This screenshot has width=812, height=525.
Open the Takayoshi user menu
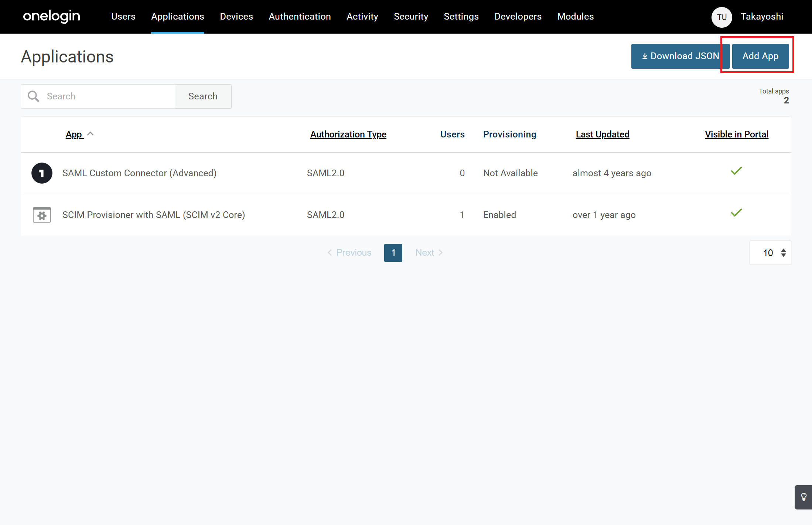coord(762,17)
